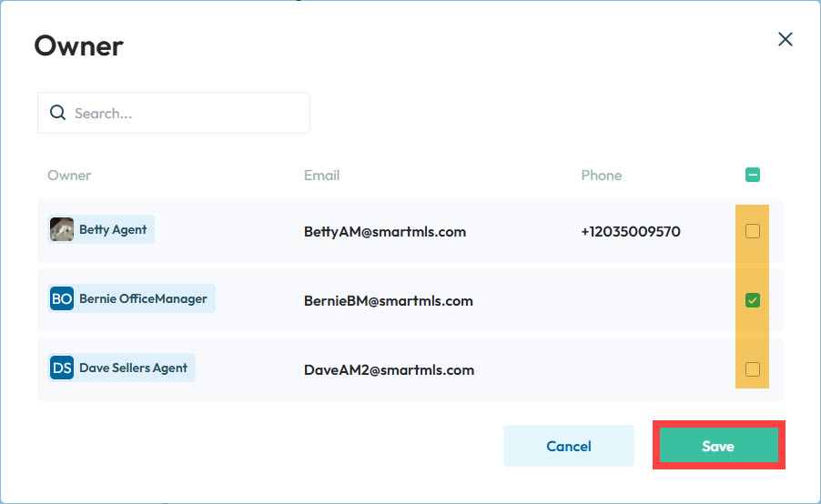This screenshot has height=504, width=821.
Task: Click the Betty Agent name chip
Action: pyautogui.click(x=113, y=229)
